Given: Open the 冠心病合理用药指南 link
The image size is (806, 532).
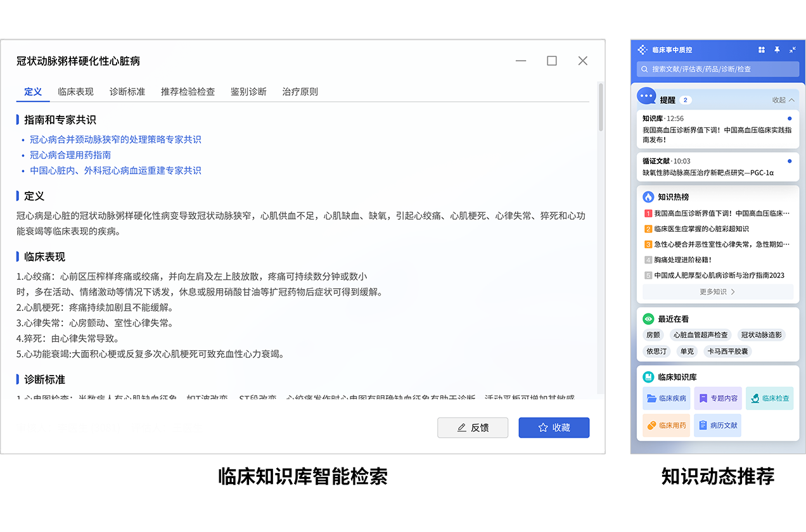Looking at the screenshot, I should [x=71, y=155].
